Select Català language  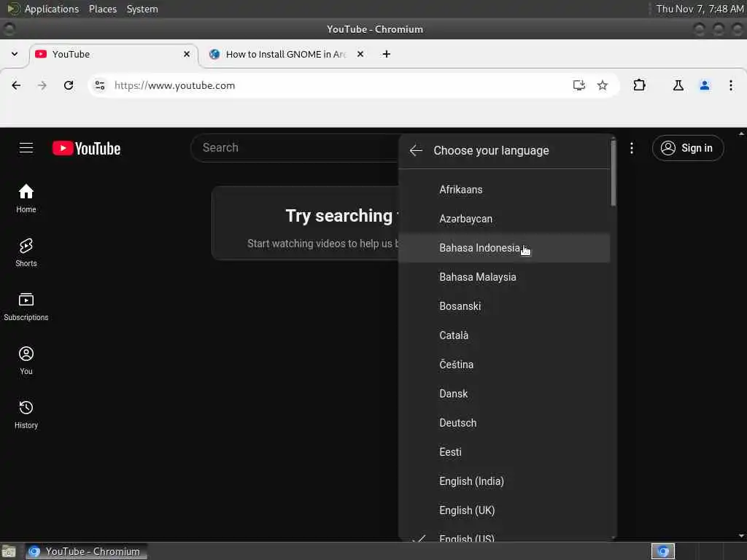pos(505,335)
